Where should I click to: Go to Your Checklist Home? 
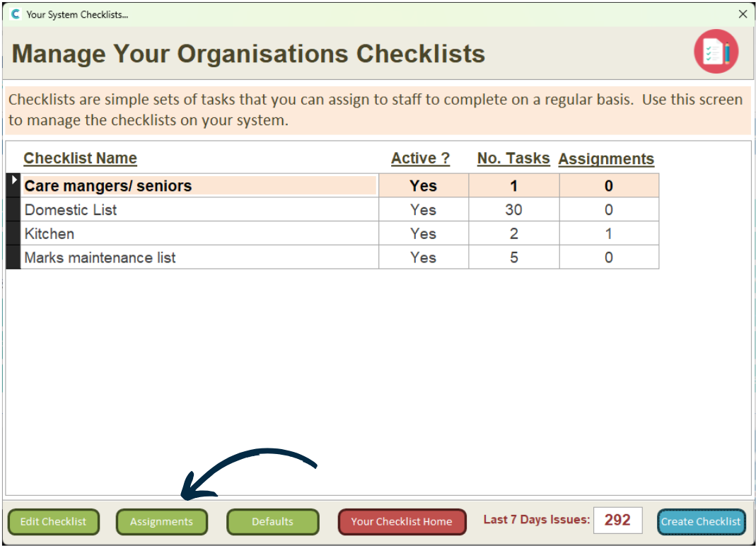402,522
